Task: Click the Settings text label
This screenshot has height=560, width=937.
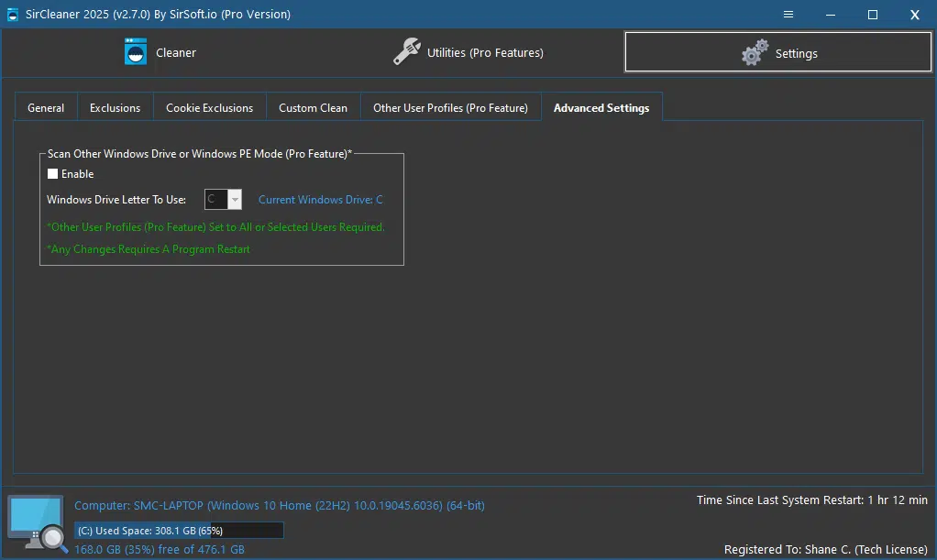Action: [x=796, y=54]
